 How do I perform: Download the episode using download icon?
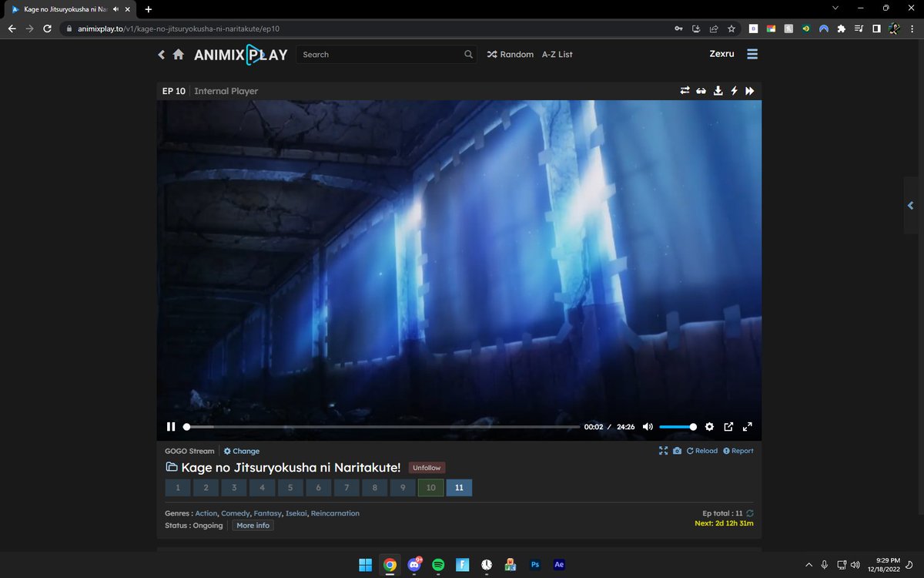718,91
